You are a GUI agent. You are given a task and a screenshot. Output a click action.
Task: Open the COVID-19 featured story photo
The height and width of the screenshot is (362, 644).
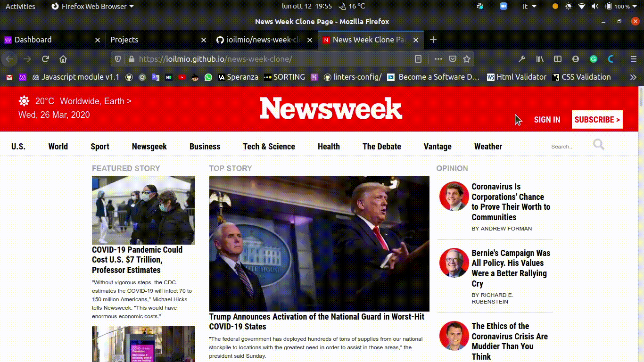click(143, 210)
